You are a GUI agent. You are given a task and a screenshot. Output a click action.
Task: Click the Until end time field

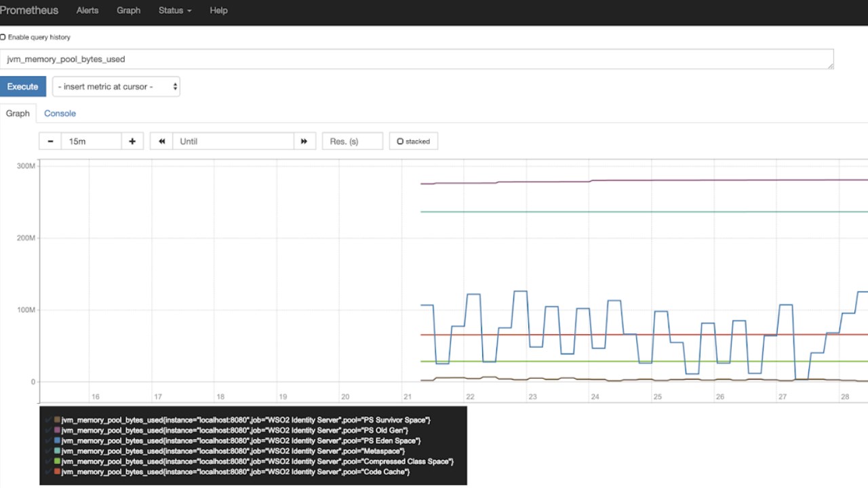tap(233, 141)
